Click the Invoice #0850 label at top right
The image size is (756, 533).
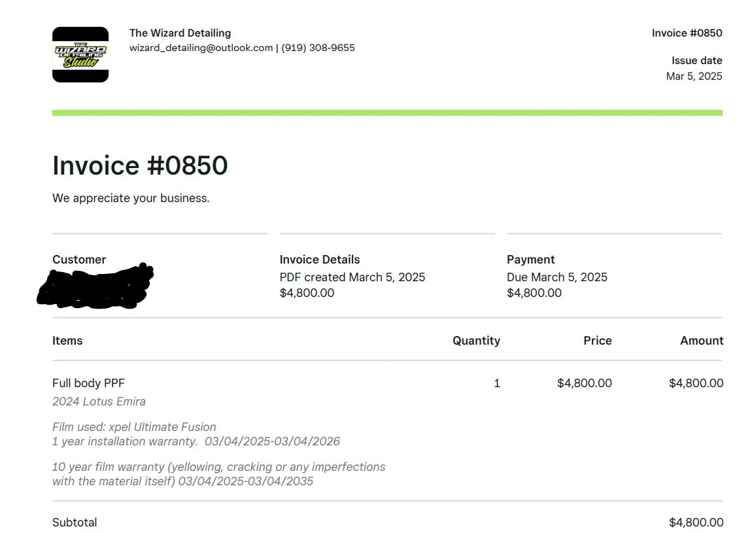(687, 33)
